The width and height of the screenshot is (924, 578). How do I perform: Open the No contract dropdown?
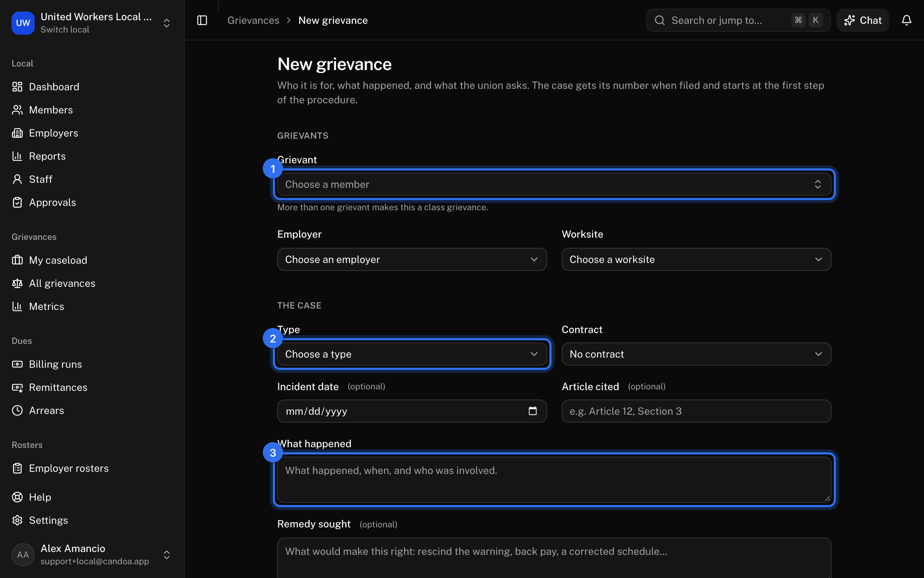coord(696,354)
